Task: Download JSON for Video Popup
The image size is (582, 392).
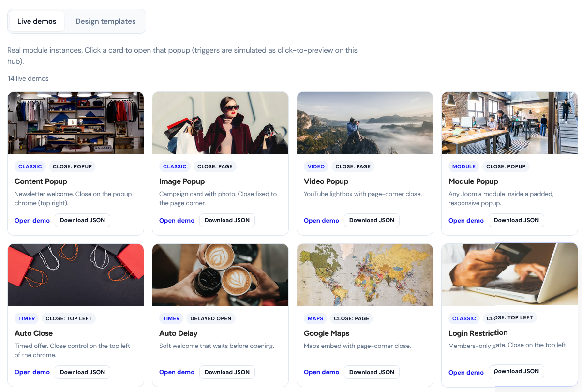Action: pyautogui.click(x=372, y=220)
